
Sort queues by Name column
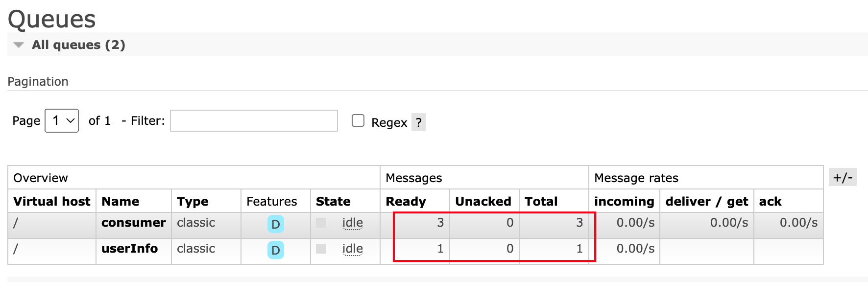[x=120, y=202]
